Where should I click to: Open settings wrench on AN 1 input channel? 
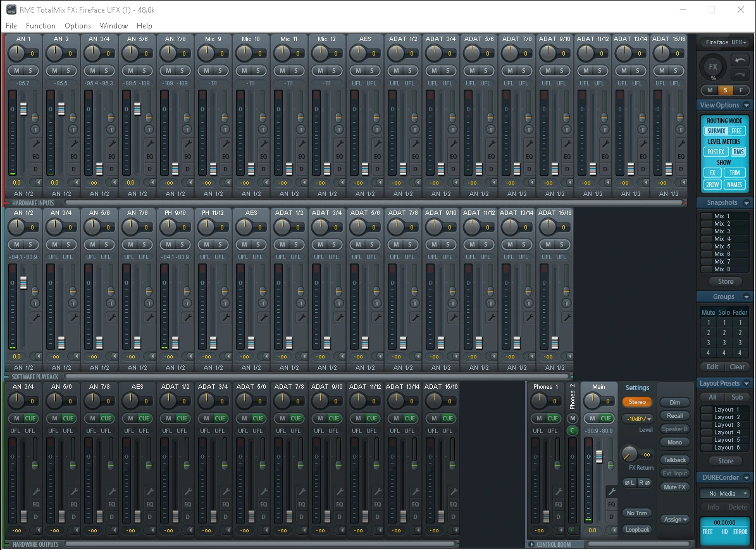[35, 144]
